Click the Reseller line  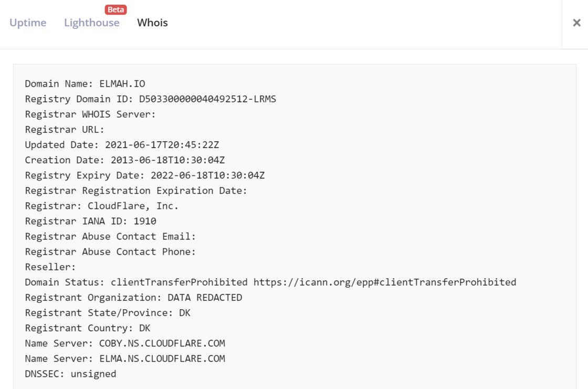point(50,267)
